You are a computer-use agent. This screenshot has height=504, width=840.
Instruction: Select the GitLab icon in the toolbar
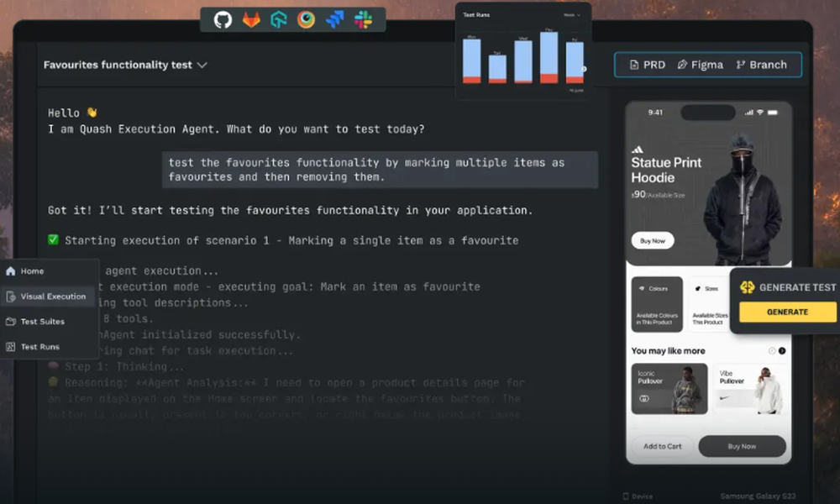tap(249, 18)
